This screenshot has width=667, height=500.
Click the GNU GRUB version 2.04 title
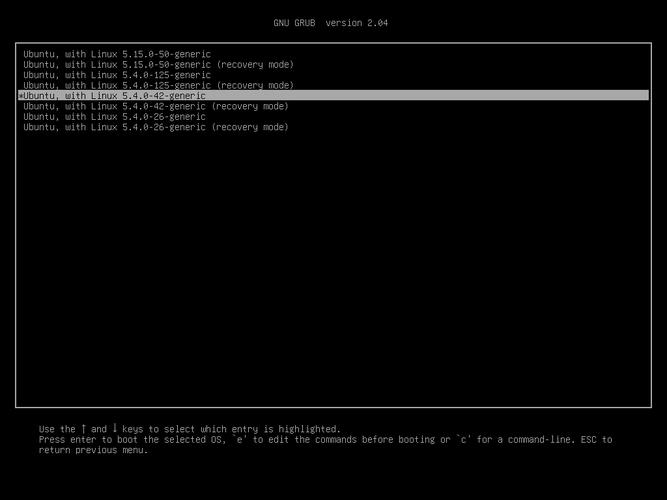click(331, 23)
